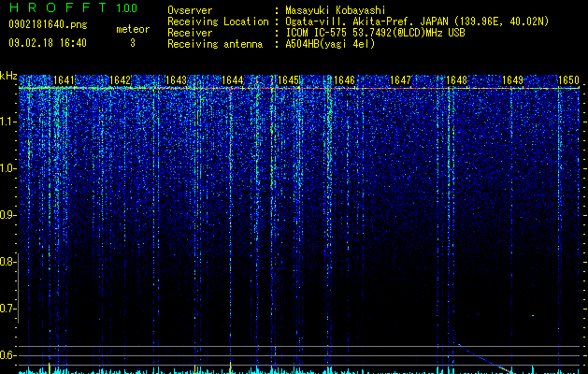
Task: Click the 0.9 kHz axis label
Action: 7,215
